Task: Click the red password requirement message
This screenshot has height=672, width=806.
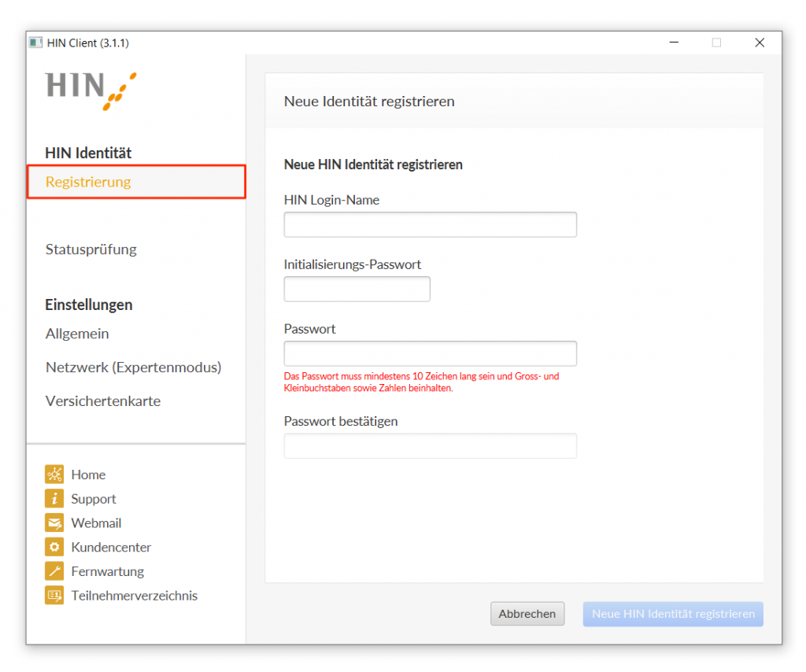Action: [422, 382]
